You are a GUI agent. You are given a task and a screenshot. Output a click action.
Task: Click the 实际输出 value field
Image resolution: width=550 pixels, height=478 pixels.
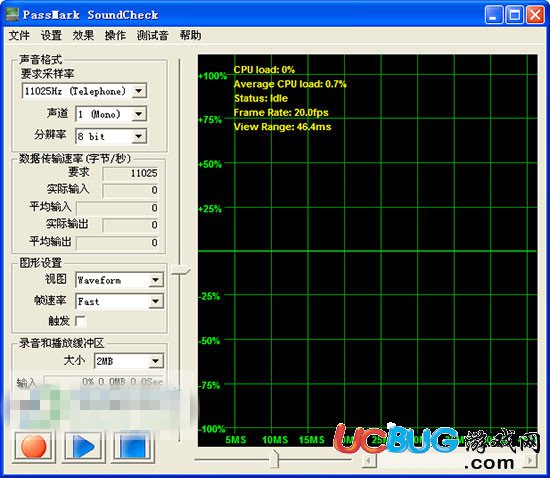coord(130,225)
